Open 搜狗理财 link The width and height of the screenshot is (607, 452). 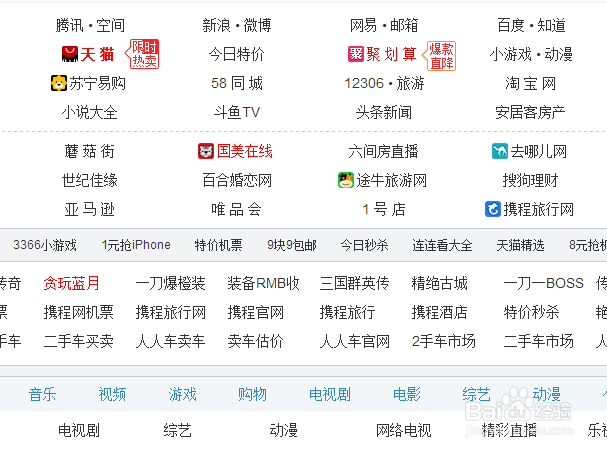(x=530, y=180)
